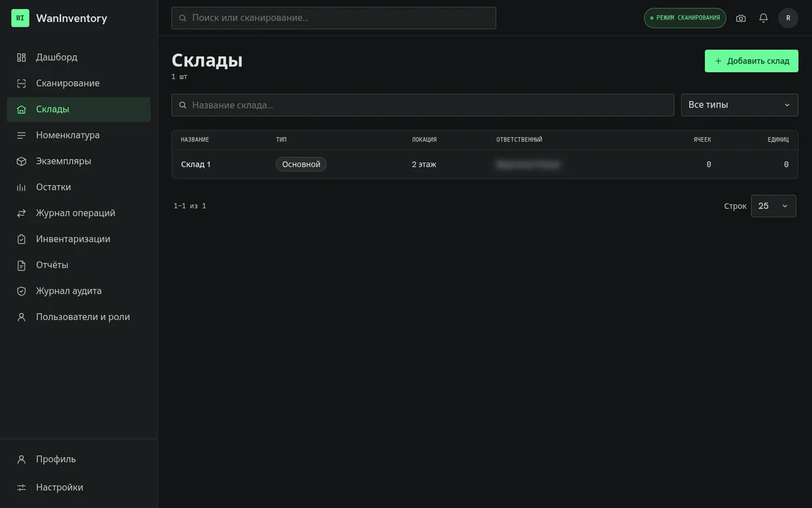Screen dimensions: 812x508
Task: Click the Журнал операций arrows icon
Action: (22, 213)
